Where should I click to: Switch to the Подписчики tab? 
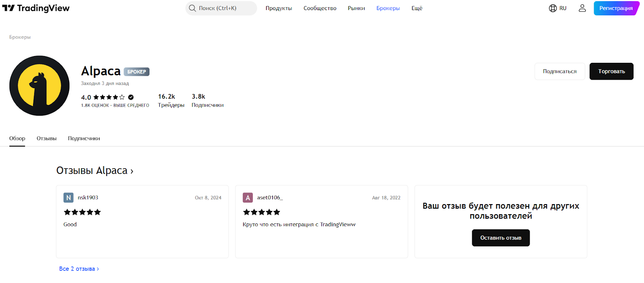tap(84, 138)
